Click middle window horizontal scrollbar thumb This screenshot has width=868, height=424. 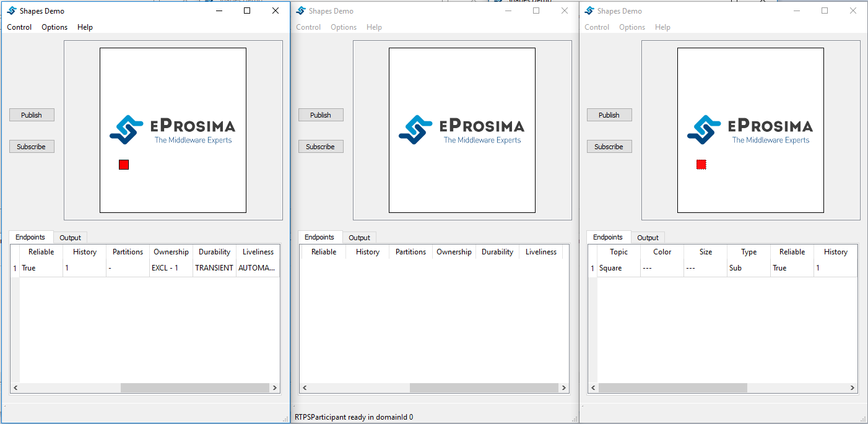click(484, 387)
